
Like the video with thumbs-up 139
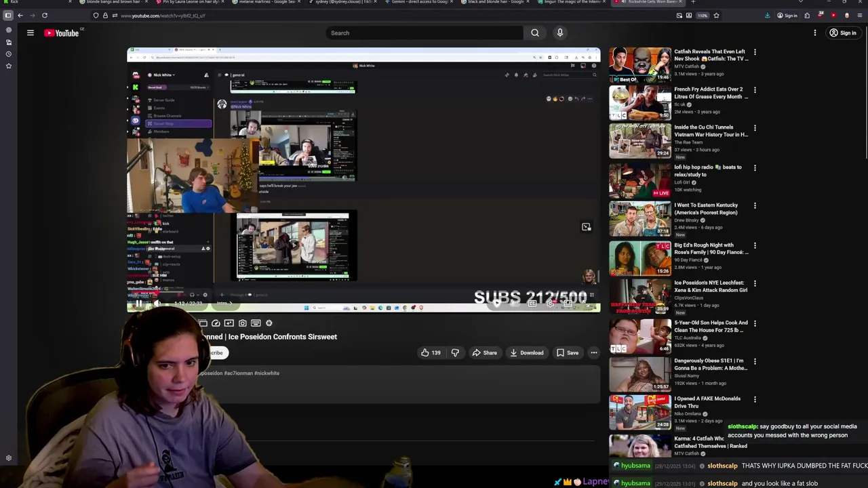431,352
